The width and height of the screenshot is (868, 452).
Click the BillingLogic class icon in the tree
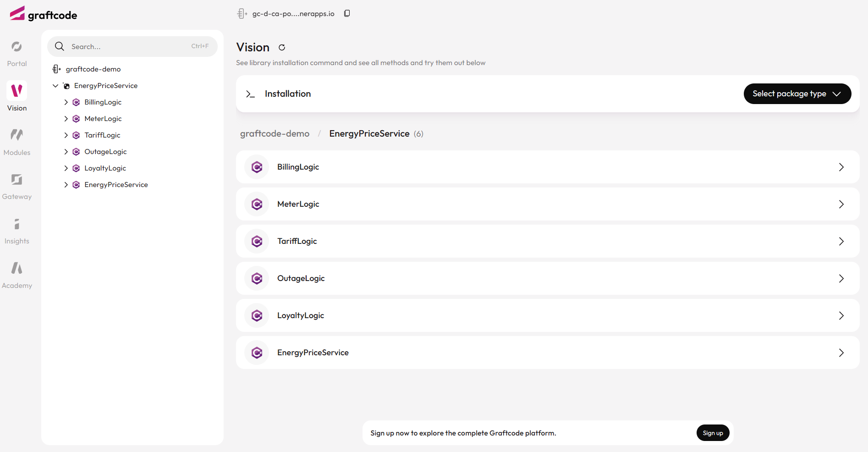pyautogui.click(x=77, y=102)
